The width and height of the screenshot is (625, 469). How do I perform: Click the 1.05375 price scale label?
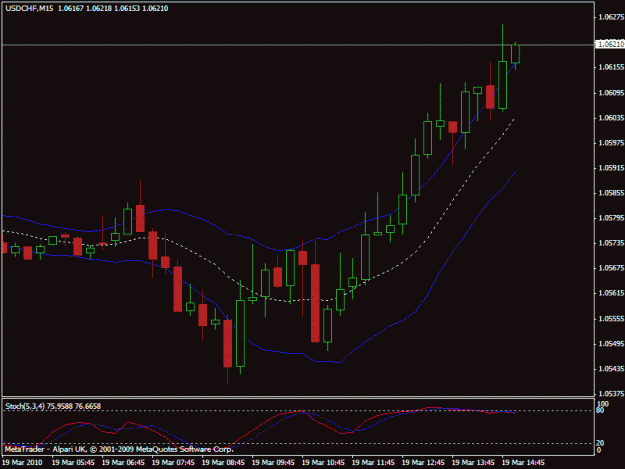click(611, 394)
